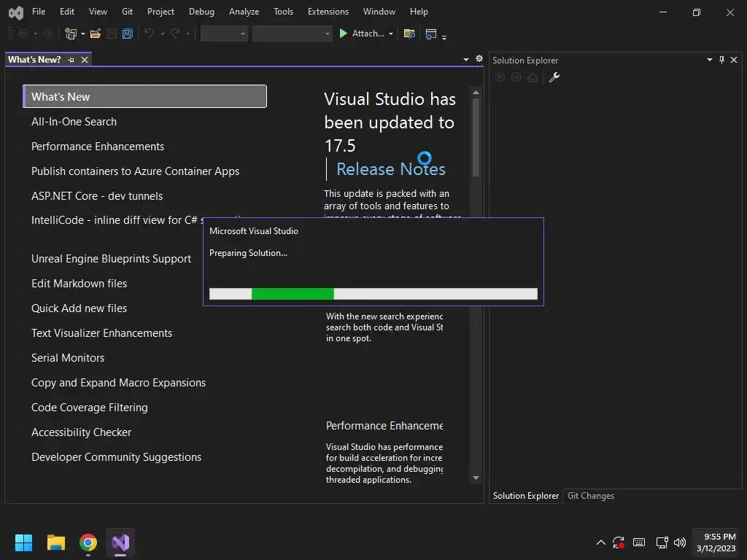Image resolution: width=747 pixels, height=560 pixels.
Task: Expand the New Project dropdown arrow
Action: click(x=83, y=34)
